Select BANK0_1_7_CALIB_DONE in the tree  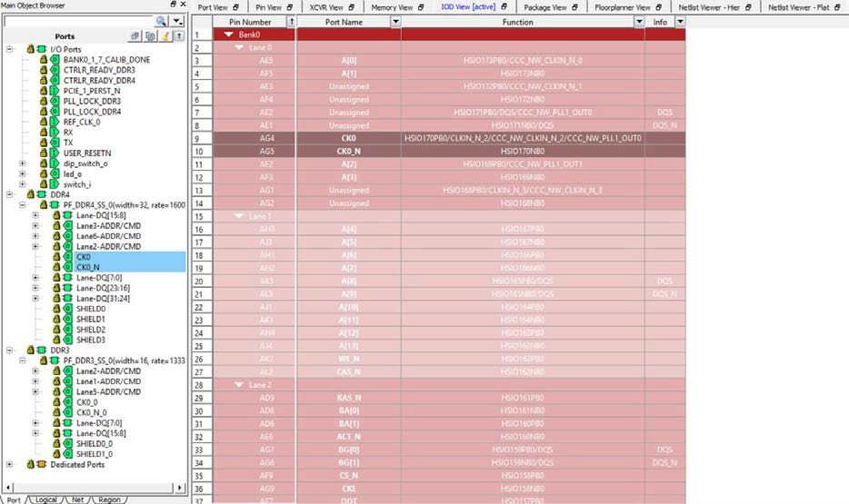pos(106,60)
